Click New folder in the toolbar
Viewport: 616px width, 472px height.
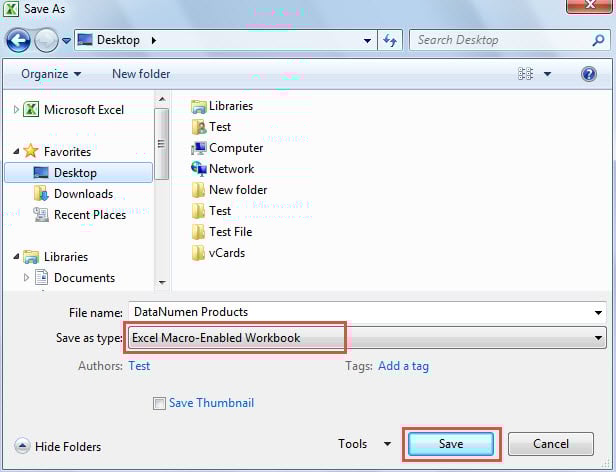(x=141, y=74)
